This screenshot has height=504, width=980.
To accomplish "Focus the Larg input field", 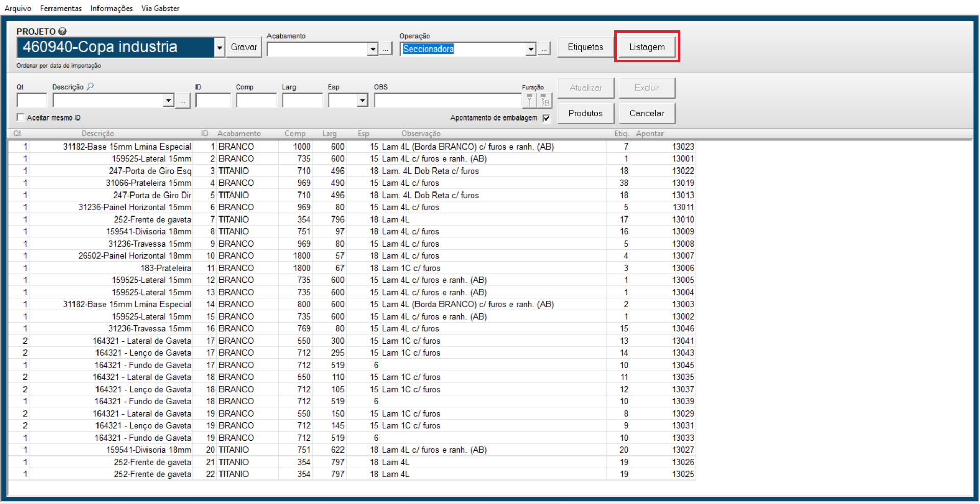I will point(302,100).
